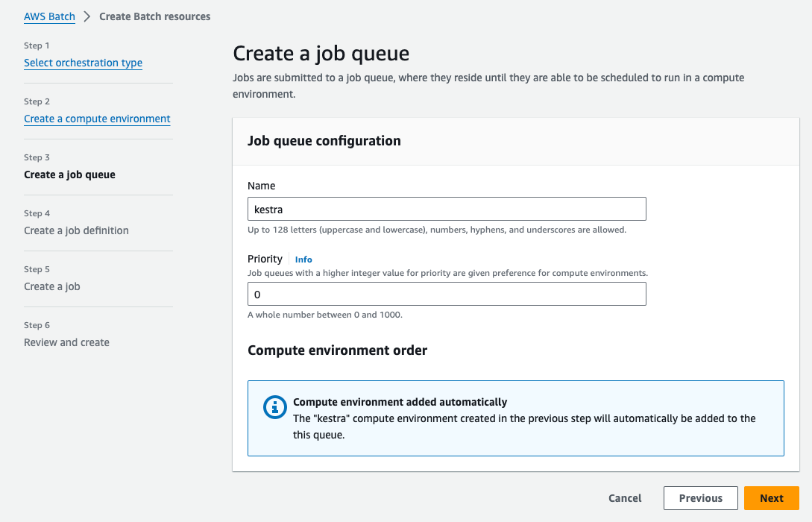Select the Review and create step
The image size is (812, 522).
tap(66, 342)
